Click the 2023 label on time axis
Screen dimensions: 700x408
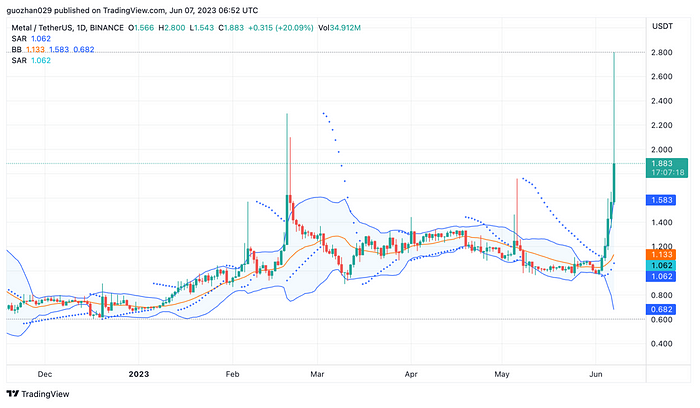click(139, 374)
